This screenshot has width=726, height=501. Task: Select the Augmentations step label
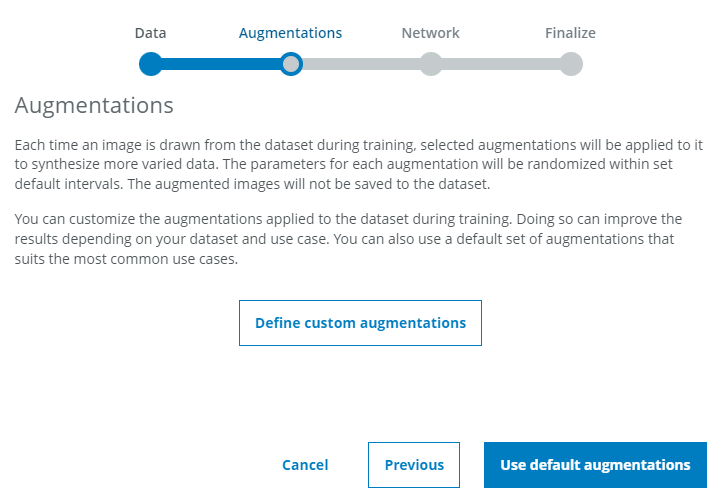pos(290,33)
